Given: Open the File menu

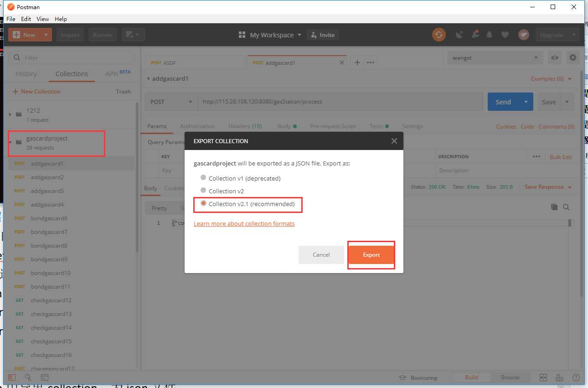Looking at the screenshot, I should [x=10, y=19].
